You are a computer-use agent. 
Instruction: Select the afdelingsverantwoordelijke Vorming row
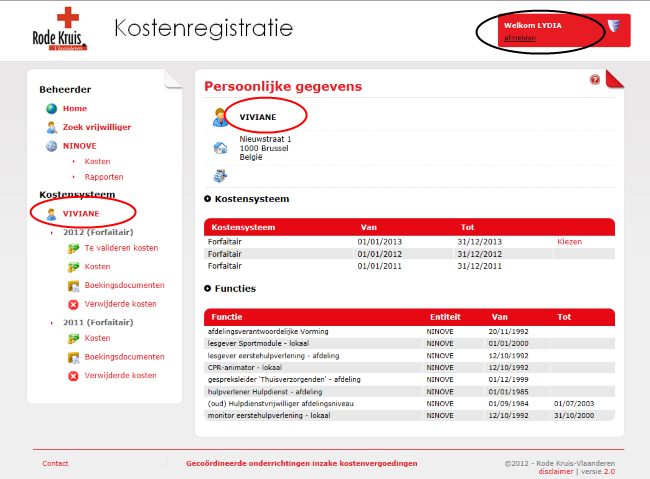(x=409, y=332)
